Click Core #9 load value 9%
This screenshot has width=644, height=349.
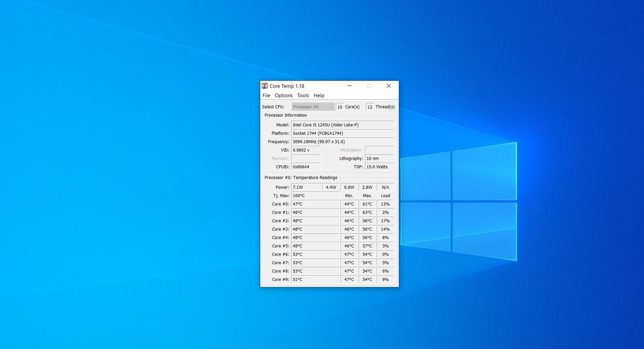pyautogui.click(x=385, y=279)
